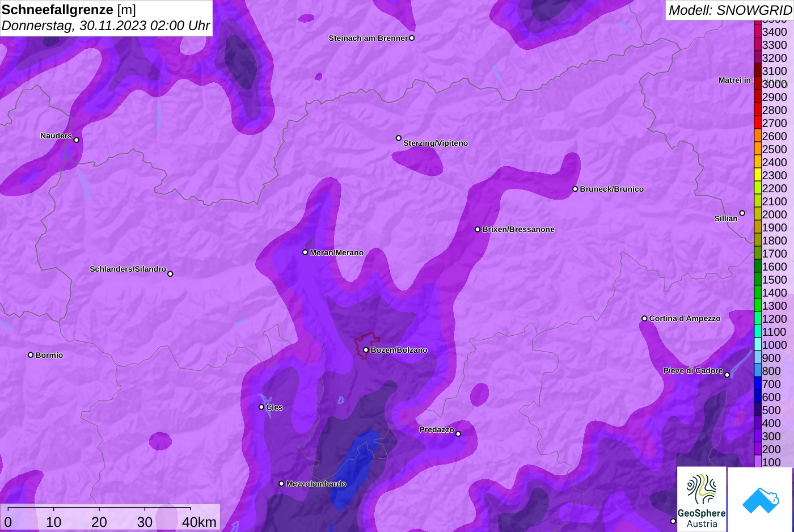Click the Predazzo label
The width and height of the screenshot is (794, 532).
click(437, 429)
